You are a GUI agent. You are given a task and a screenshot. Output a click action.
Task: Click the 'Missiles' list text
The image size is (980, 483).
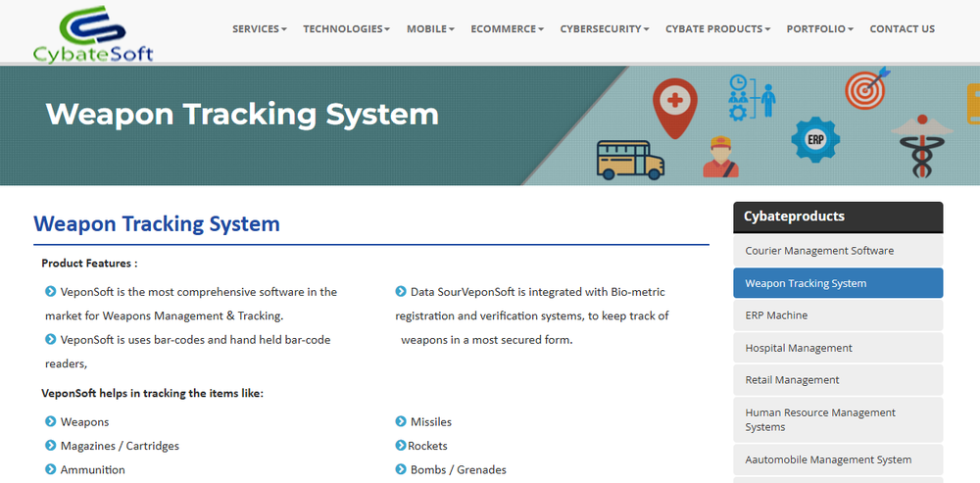coord(430,422)
